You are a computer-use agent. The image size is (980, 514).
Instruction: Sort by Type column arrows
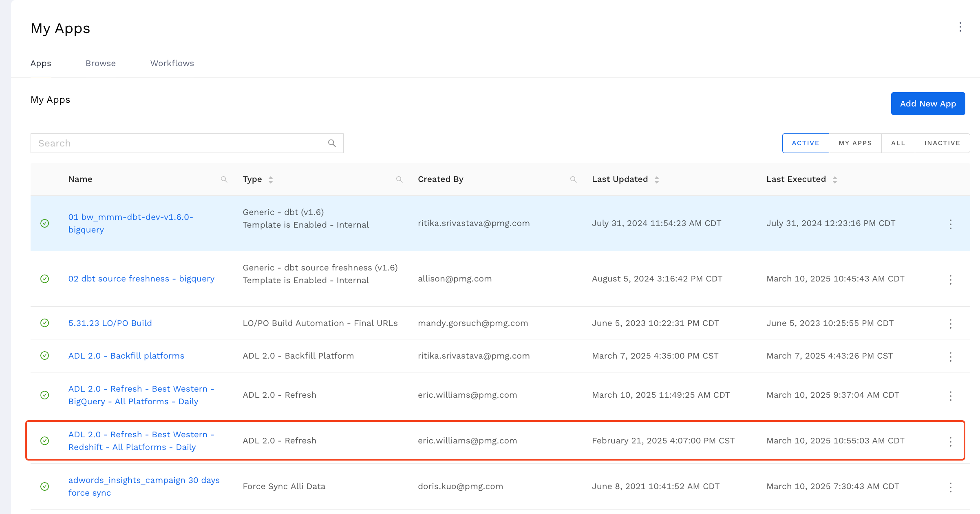(x=271, y=179)
